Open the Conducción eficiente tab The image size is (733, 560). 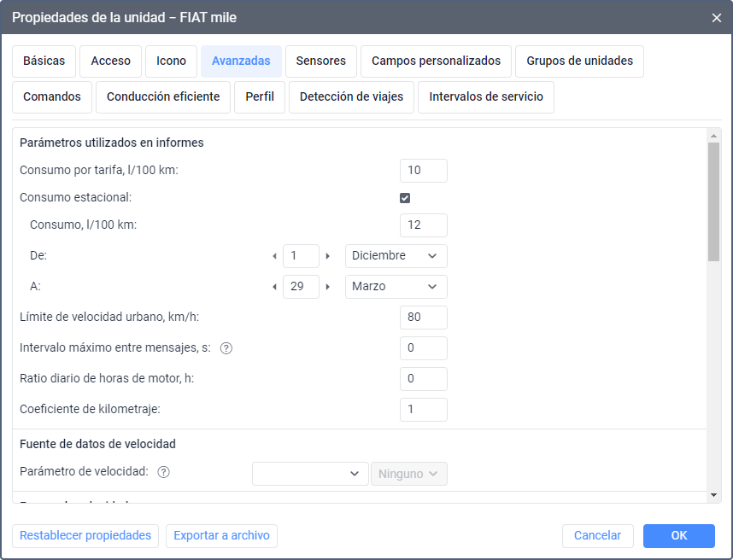(x=163, y=97)
